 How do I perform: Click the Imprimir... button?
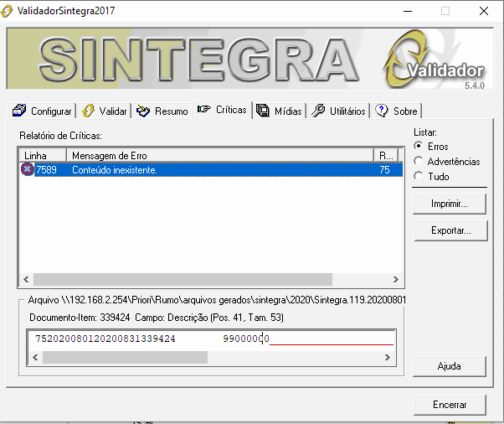450,204
